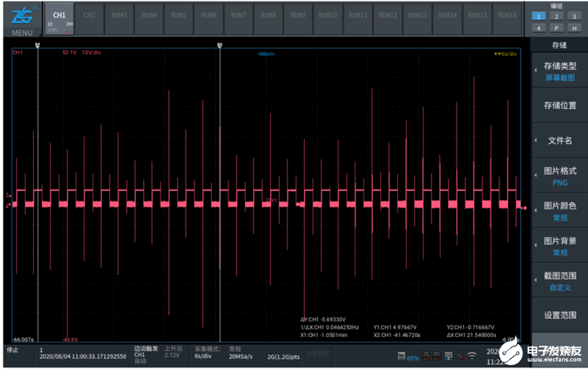Click the disconnected USB drive status icon

click(x=426, y=356)
